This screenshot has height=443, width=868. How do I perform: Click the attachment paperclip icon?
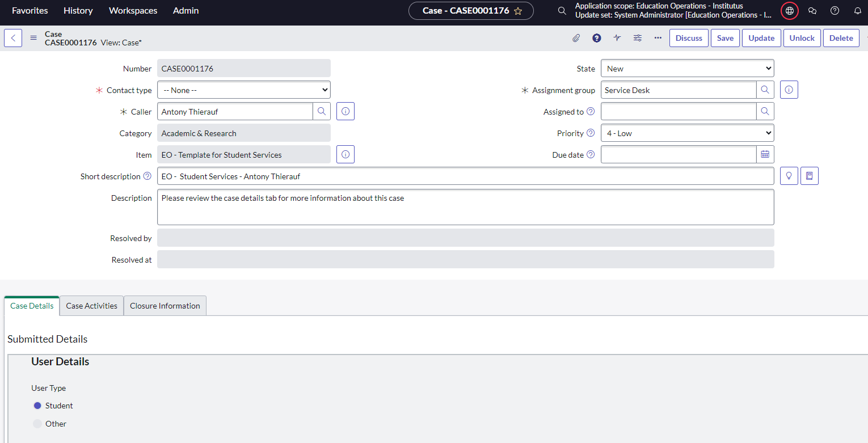point(576,38)
